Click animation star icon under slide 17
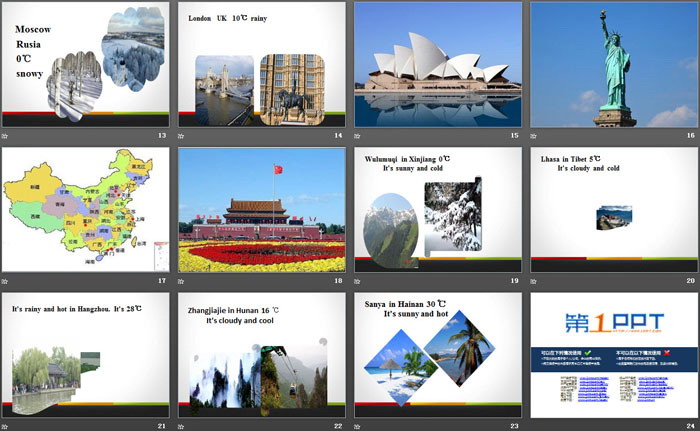 point(5,281)
